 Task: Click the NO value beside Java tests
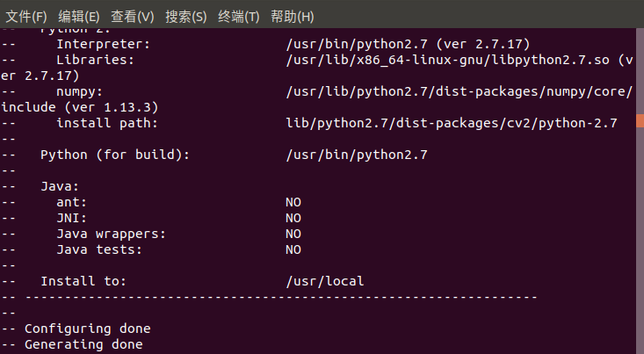pyautogui.click(x=293, y=249)
